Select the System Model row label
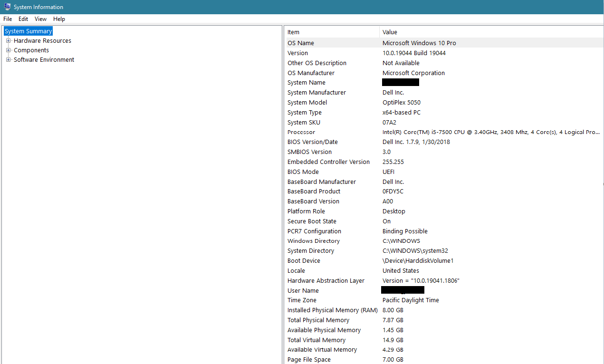604x364 pixels. click(307, 103)
